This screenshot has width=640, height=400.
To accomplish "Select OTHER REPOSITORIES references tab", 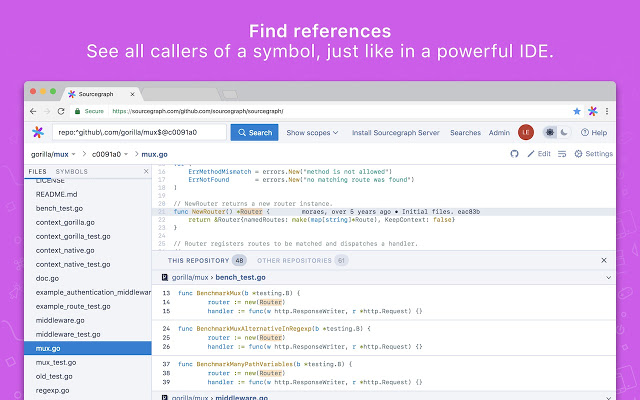I will pyautogui.click(x=302, y=260).
